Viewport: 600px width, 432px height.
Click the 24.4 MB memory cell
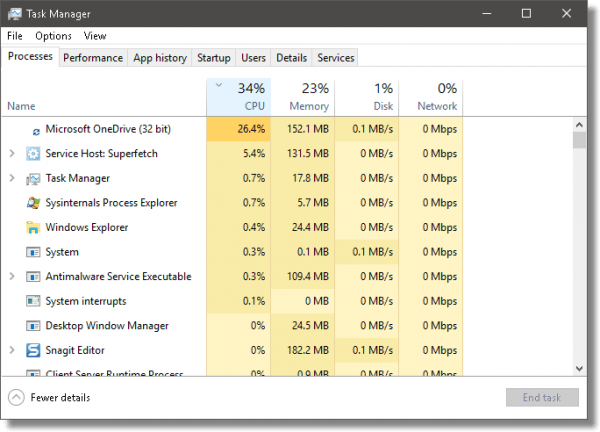[x=303, y=227]
